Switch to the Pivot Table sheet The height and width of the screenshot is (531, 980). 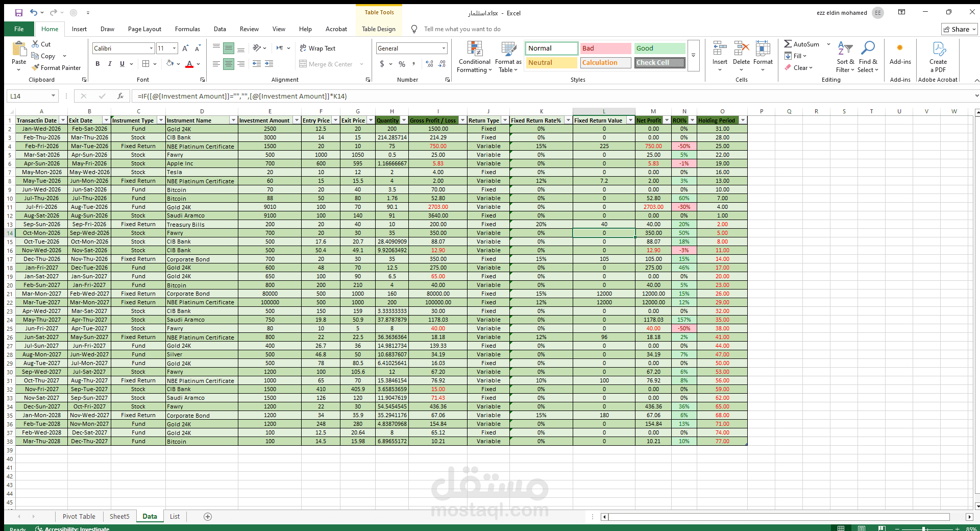[79, 516]
